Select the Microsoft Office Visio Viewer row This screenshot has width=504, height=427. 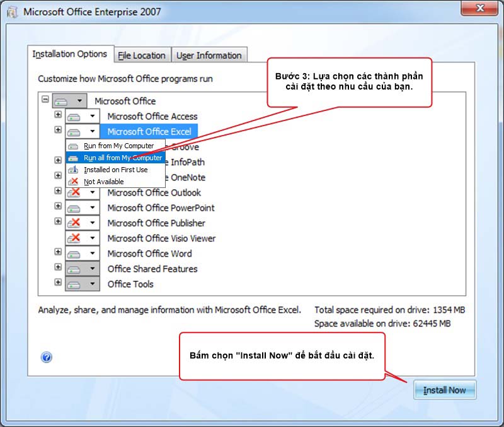coord(161,238)
